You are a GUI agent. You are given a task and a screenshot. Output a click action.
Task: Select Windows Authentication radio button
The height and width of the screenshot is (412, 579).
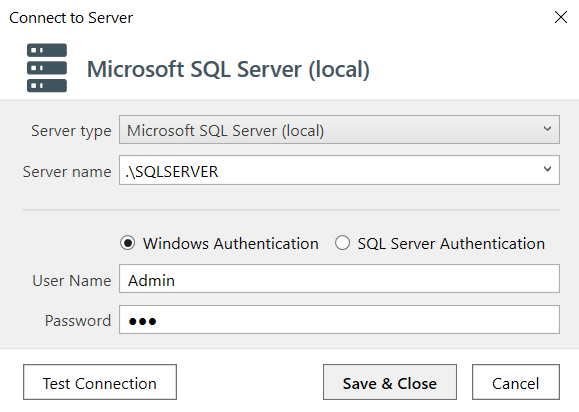coord(128,243)
